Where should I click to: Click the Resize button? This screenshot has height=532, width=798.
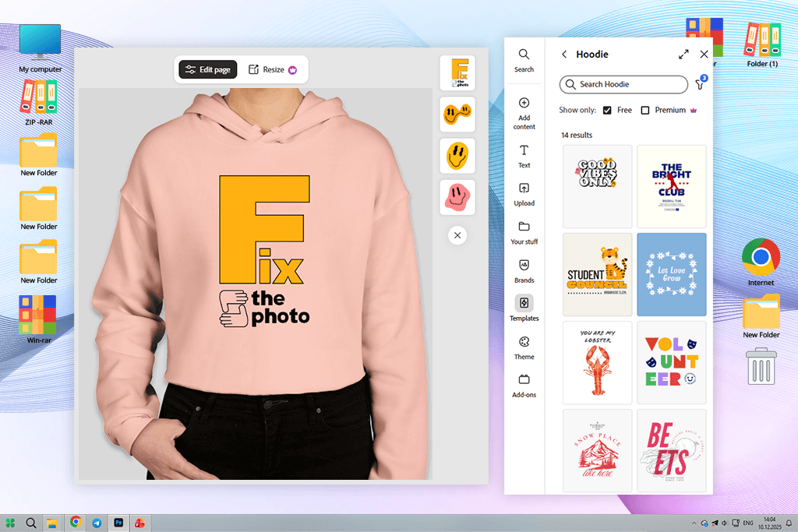pyautogui.click(x=272, y=69)
